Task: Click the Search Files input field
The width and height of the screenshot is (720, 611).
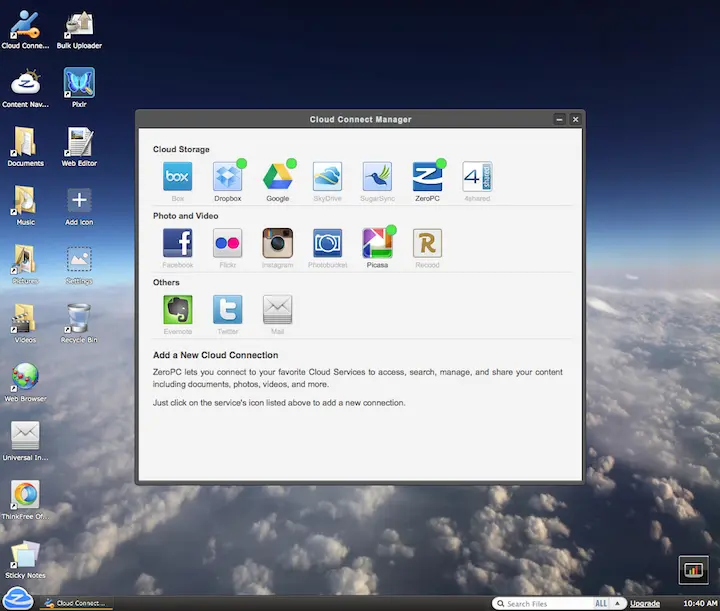Action: [x=543, y=604]
